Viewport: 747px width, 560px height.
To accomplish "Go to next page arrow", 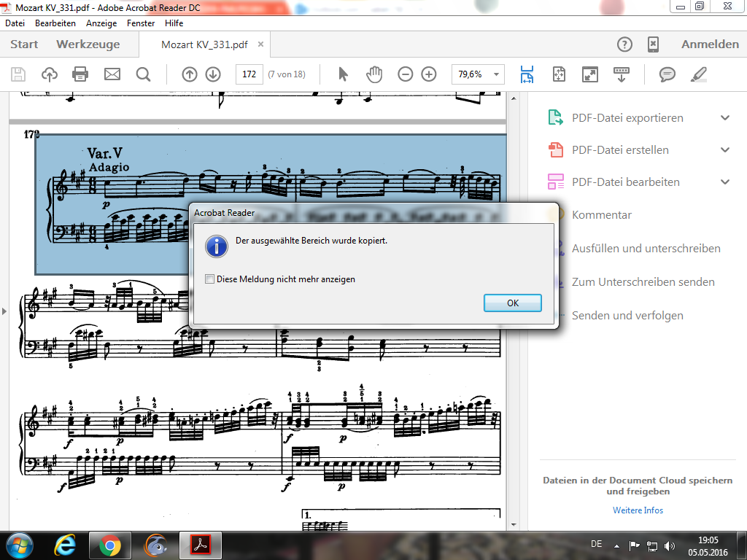I will point(213,74).
